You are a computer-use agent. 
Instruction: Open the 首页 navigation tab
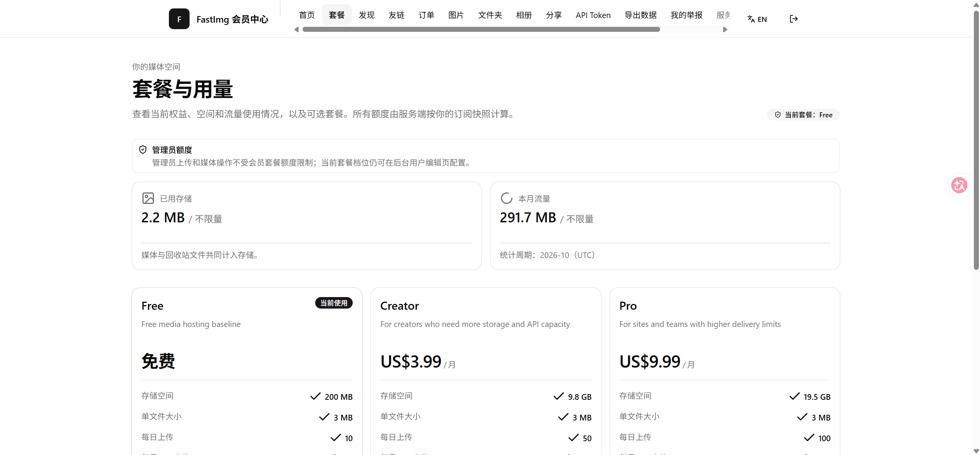pos(307,15)
